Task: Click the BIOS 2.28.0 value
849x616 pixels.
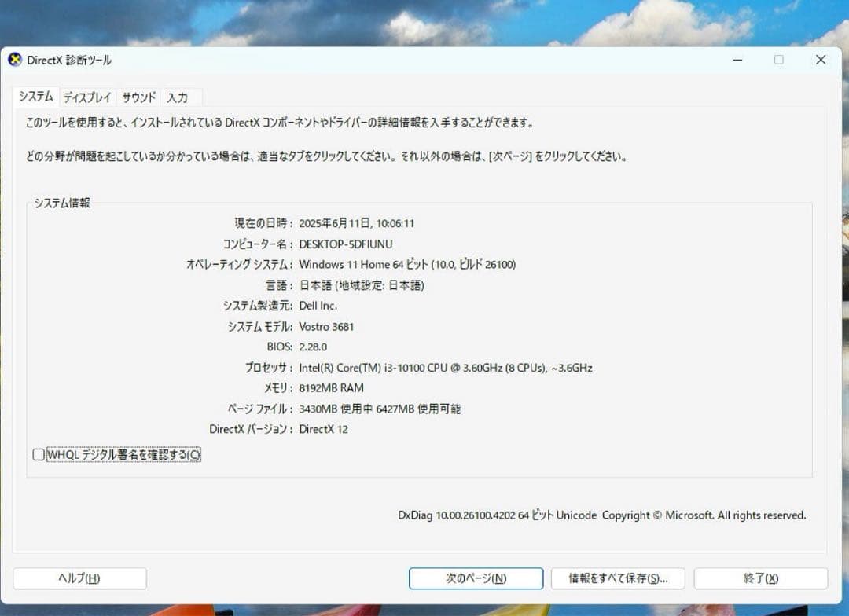Action: point(314,346)
